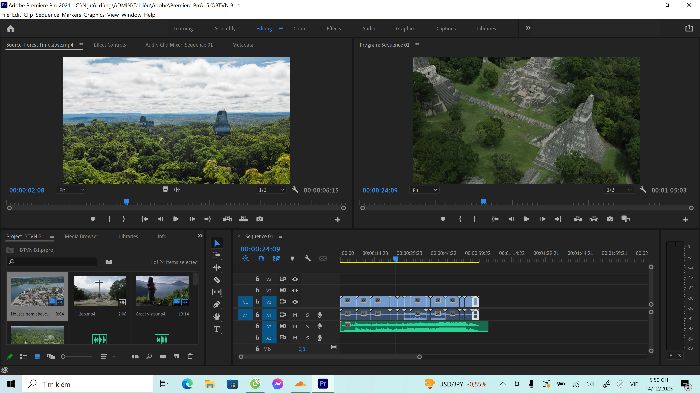Expand workspaces overflow chevron
This screenshot has height=393, width=700.
pos(528,28)
